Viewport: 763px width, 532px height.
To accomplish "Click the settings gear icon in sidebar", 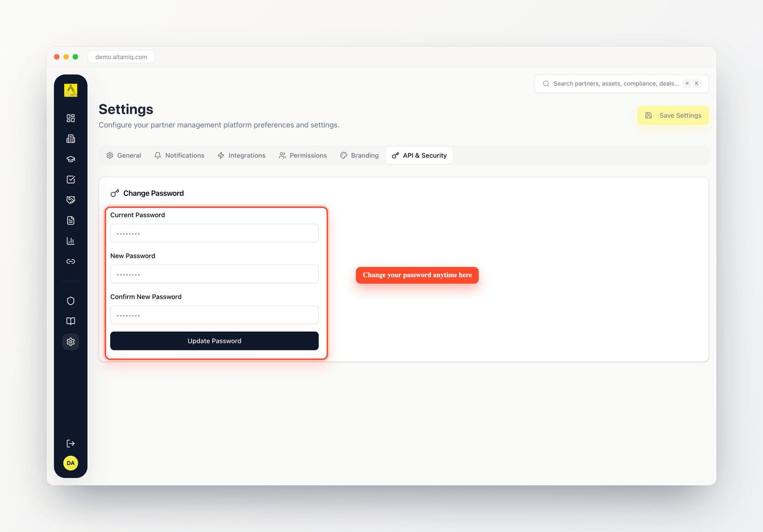I will click(x=71, y=342).
